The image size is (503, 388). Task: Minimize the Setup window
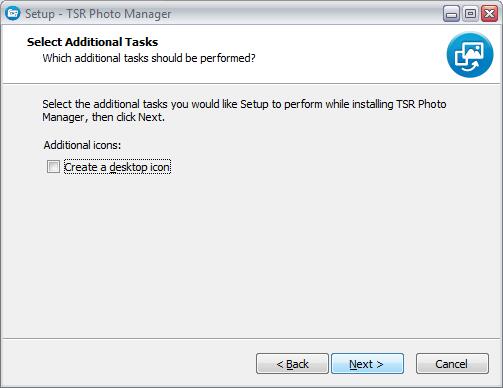(451, 14)
